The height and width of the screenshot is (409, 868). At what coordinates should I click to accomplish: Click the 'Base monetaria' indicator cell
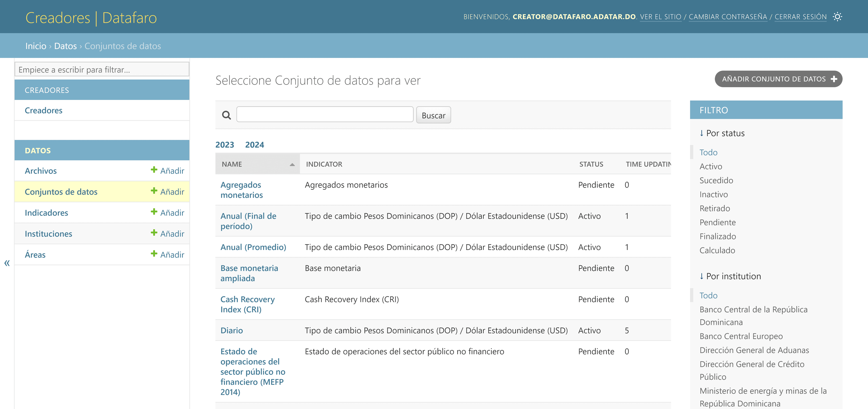pyautogui.click(x=333, y=268)
